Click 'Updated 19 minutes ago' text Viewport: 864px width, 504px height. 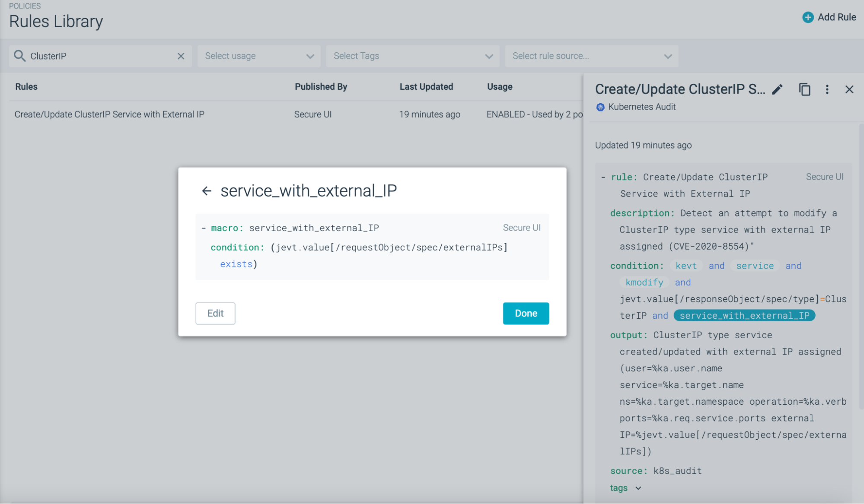coord(643,146)
